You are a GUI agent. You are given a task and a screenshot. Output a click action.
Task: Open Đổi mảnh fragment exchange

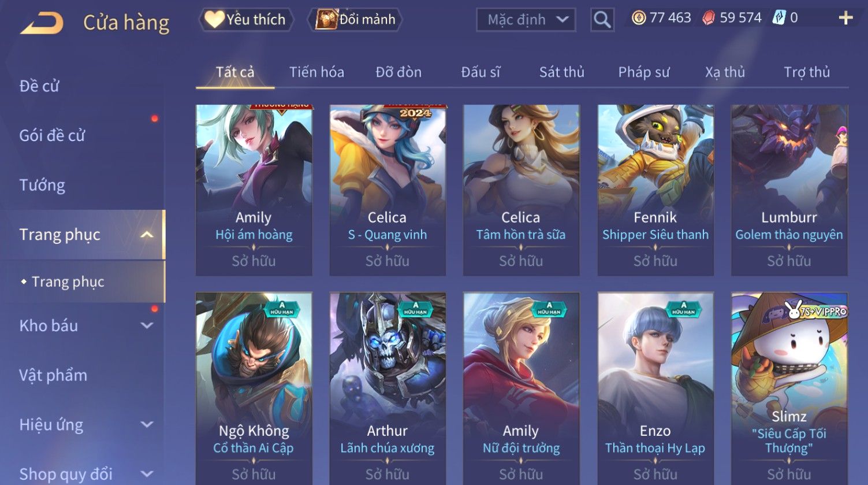(x=356, y=20)
